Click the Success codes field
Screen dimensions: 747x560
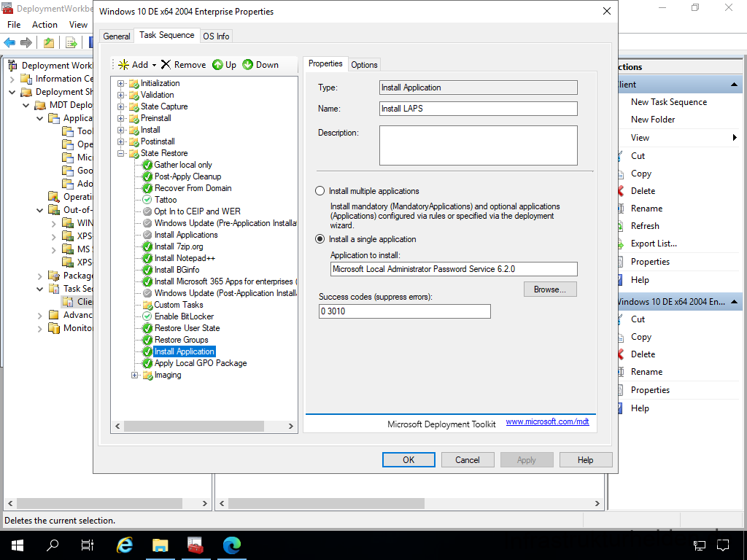(x=404, y=311)
